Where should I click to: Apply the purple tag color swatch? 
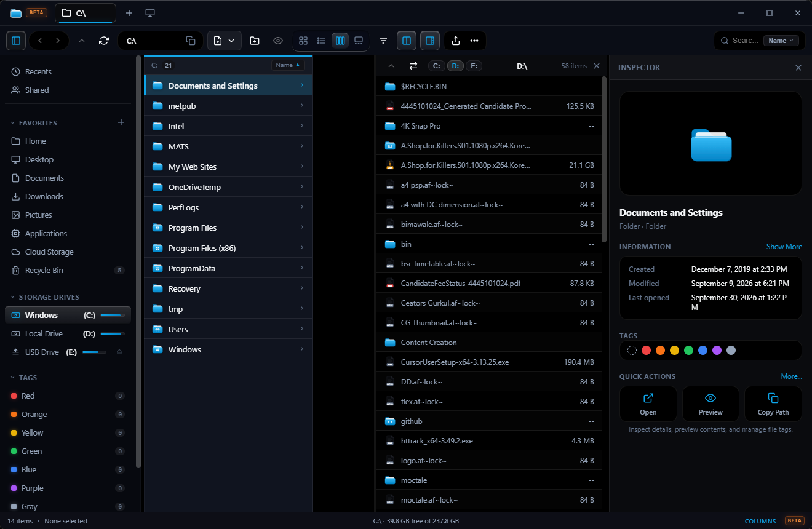[717, 351]
